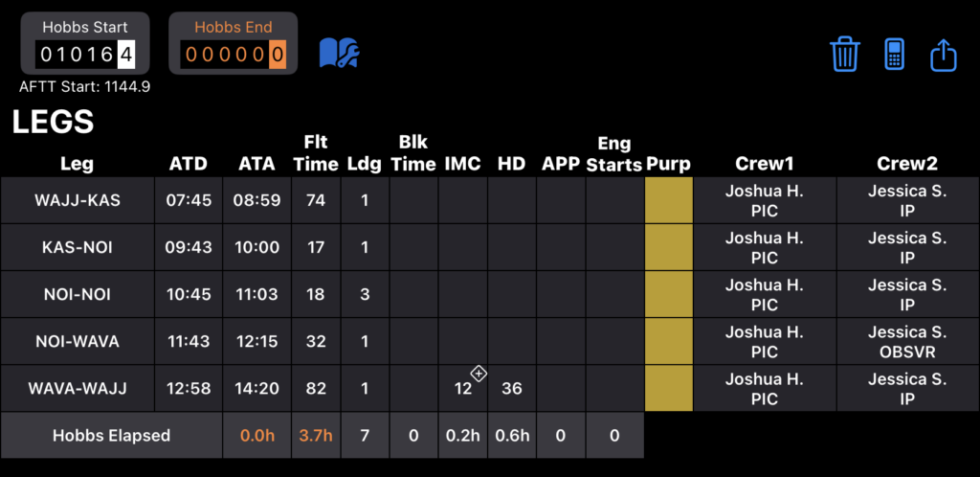Open the maintenance logbook wrench icon
Image resolution: width=980 pixels, height=477 pixels.
(x=339, y=53)
